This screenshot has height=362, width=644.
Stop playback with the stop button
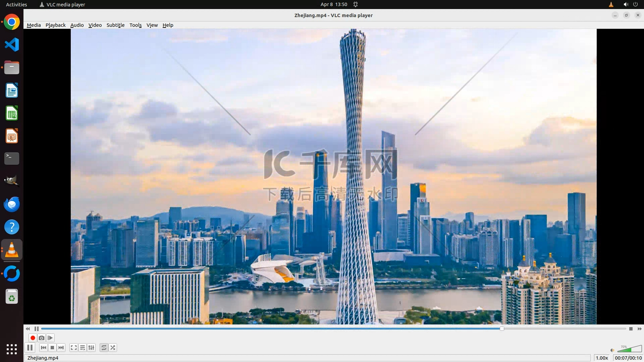pyautogui.click(x=52, y=348)
